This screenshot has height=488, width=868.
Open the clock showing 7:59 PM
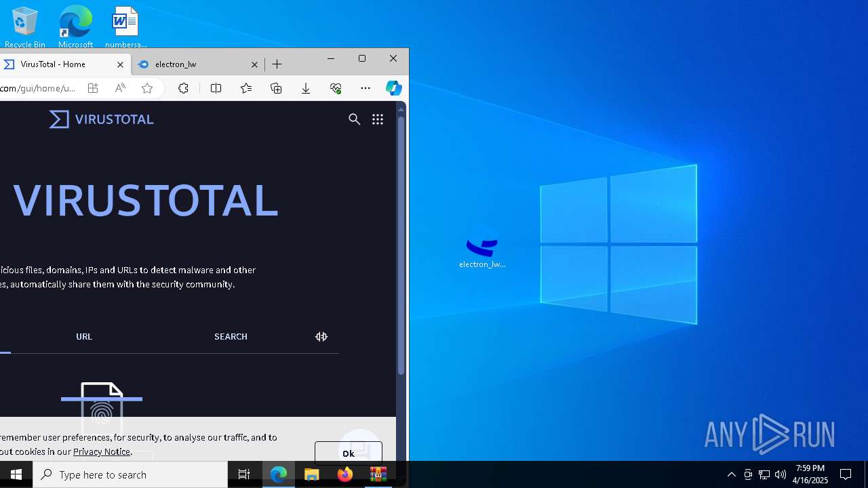[x=810, y=474]
